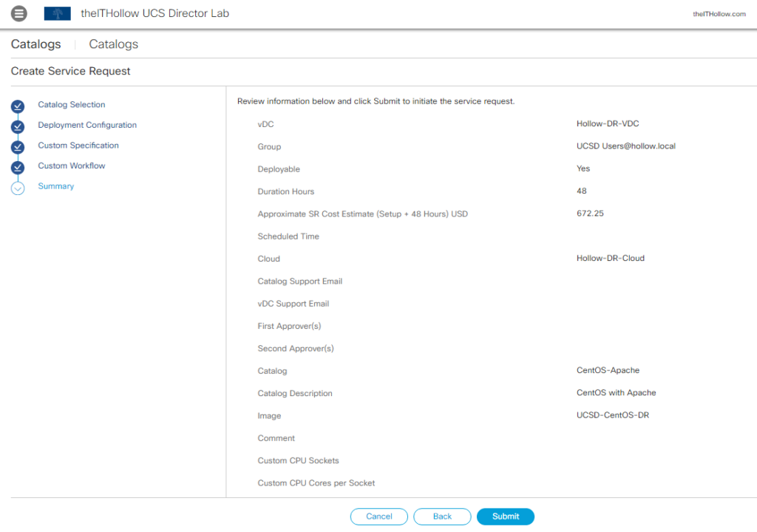The width and height of the screenshot is (757, 532).
Task: Open the hamburger navigation menu
Action: pyautogui.click(x=18, y=13)
